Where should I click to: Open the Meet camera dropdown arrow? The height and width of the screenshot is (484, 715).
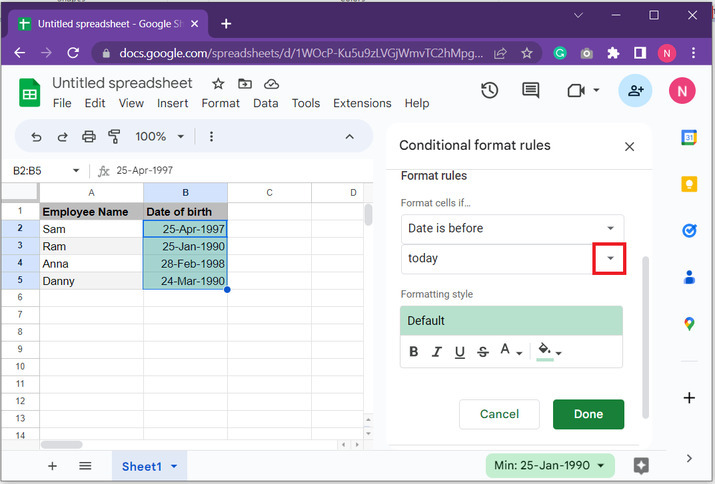point(596,90)
